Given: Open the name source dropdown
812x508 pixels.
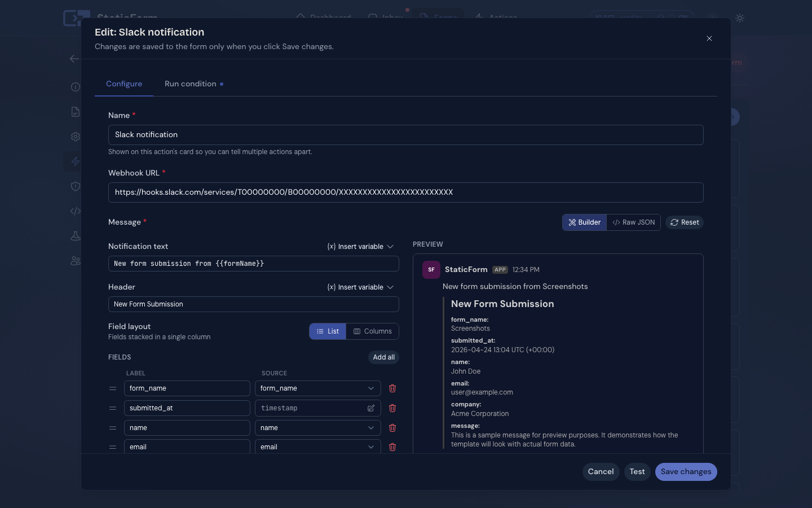Looking at the screenshot, I should coord(318,428).
